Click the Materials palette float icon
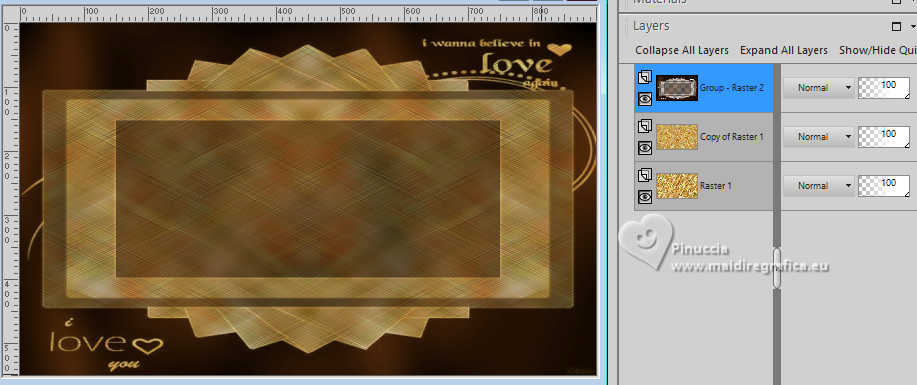The image size is (917, 385). 897,2
